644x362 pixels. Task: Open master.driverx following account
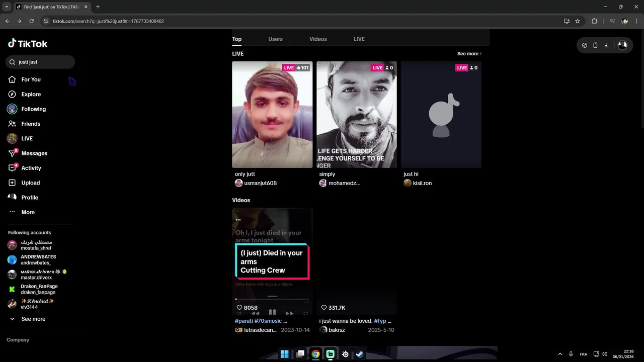pos(36,275)
